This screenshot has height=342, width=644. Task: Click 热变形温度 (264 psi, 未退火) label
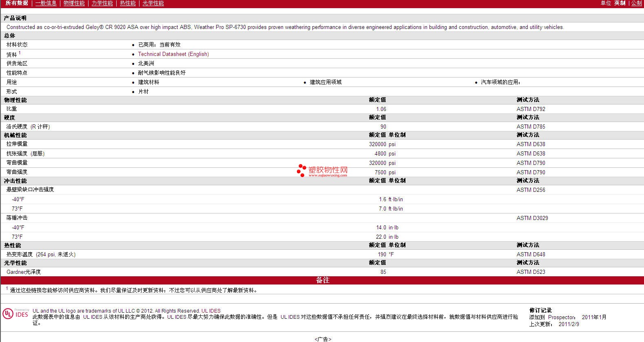click(41, 254)
